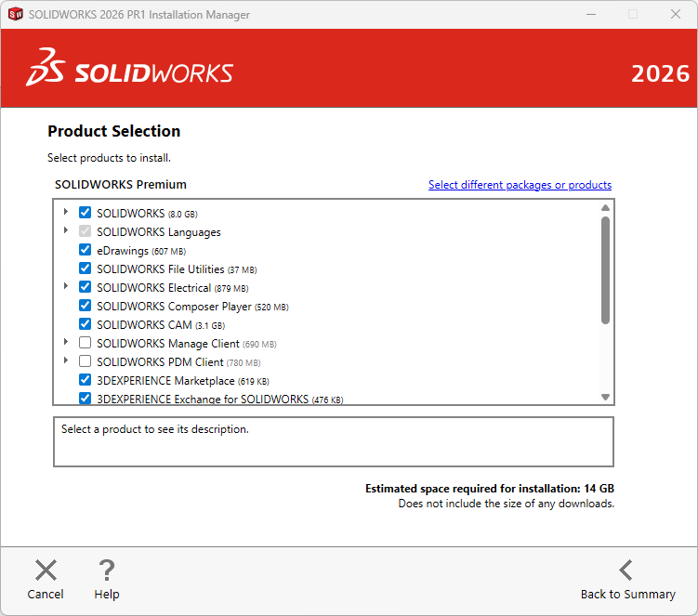Click the scroll up arrow in product list
The height and width of the screenshot is (616, 698).
tap(605, 208)
